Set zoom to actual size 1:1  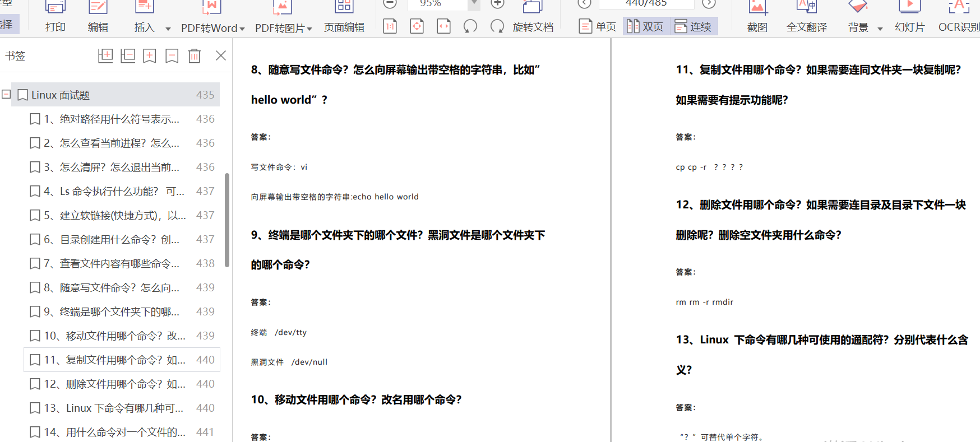pos(390,26)
